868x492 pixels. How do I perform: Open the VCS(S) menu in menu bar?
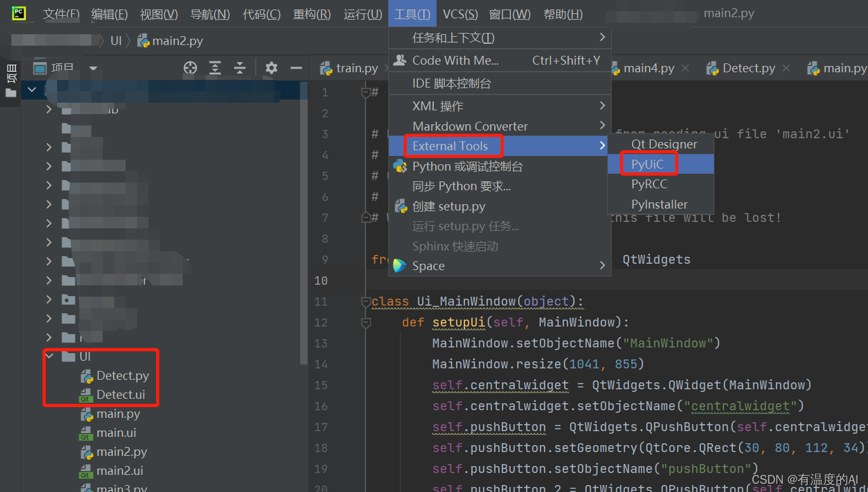point(460,14)
